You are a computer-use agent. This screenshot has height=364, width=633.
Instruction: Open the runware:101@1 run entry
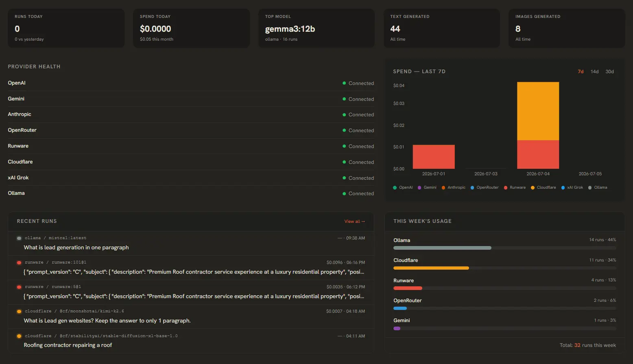(x=191, y=268)
